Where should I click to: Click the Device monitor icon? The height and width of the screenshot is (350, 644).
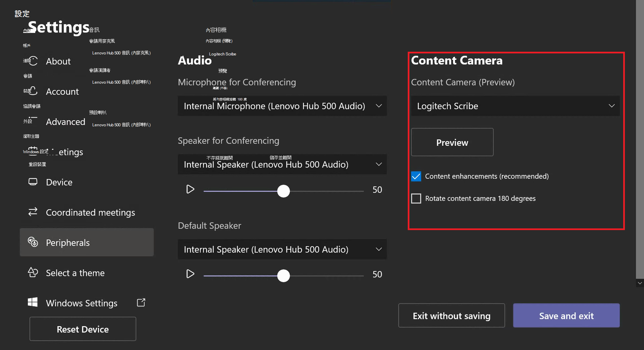pos(33,182)
